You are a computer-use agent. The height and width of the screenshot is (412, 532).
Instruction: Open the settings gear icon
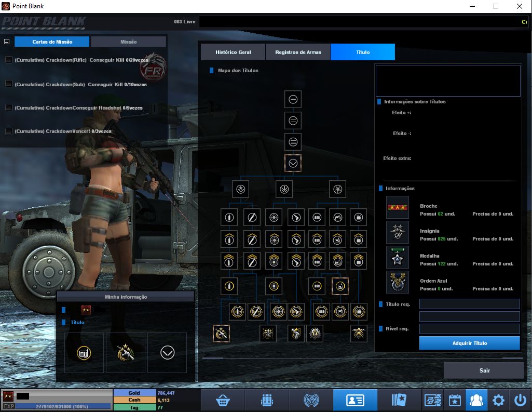tap(498, 400)
